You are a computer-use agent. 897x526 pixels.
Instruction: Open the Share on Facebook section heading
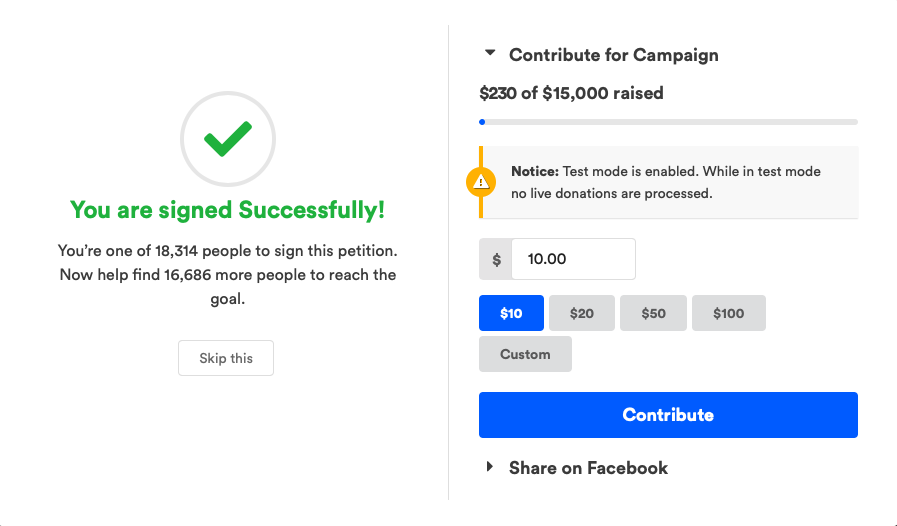point(588,468)
